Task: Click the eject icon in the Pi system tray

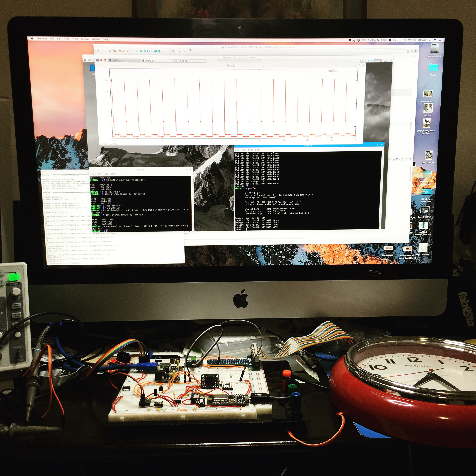Action: 391,61
